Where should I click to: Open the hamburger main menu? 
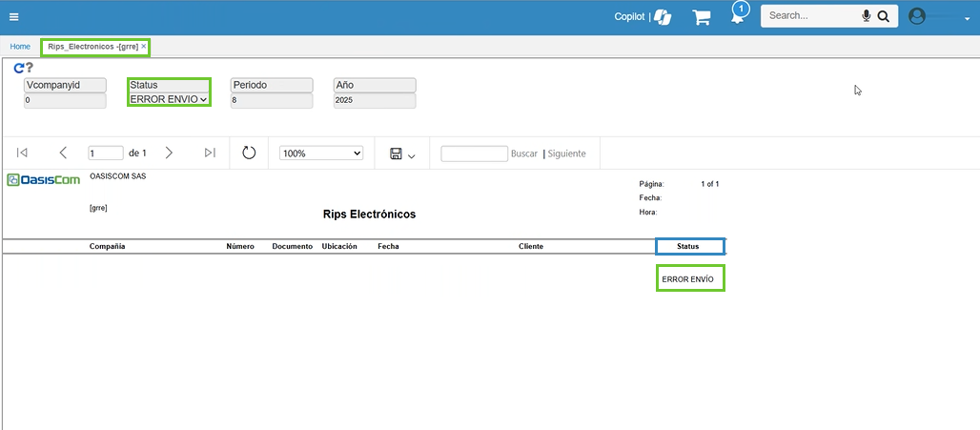click(13, 16)
